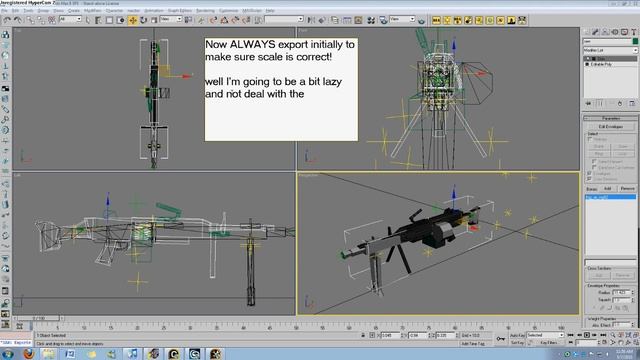
Task: Click the object color swatch beside name field
Action: click(635, 41)
